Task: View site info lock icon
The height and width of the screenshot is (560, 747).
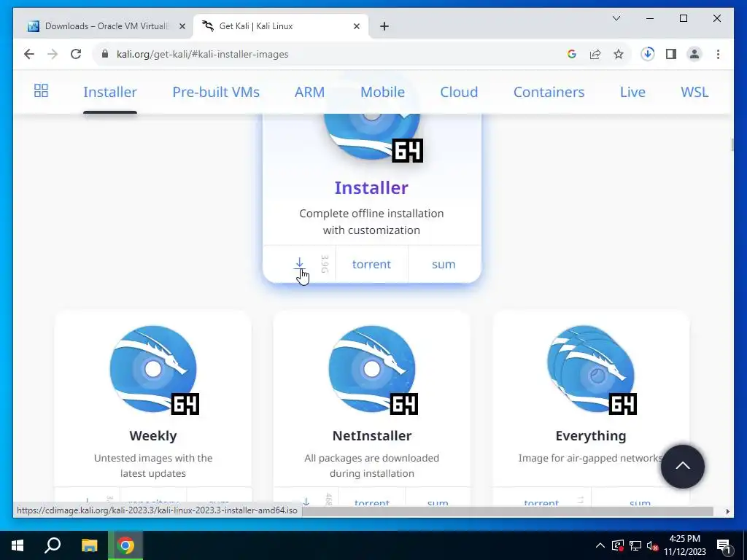Action: pos(105,54)
